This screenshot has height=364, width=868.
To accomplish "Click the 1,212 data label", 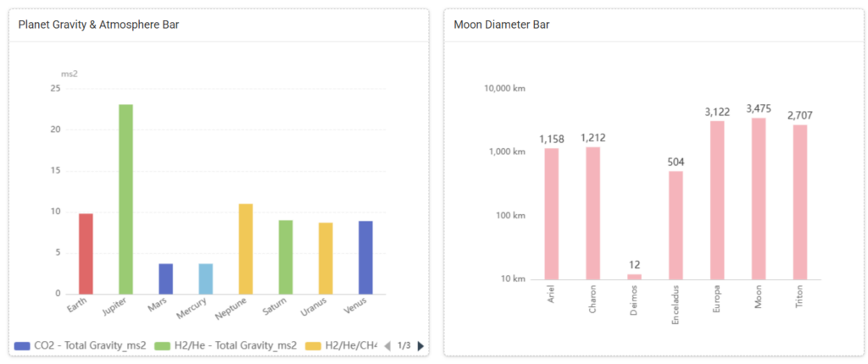I will [593, 138].
